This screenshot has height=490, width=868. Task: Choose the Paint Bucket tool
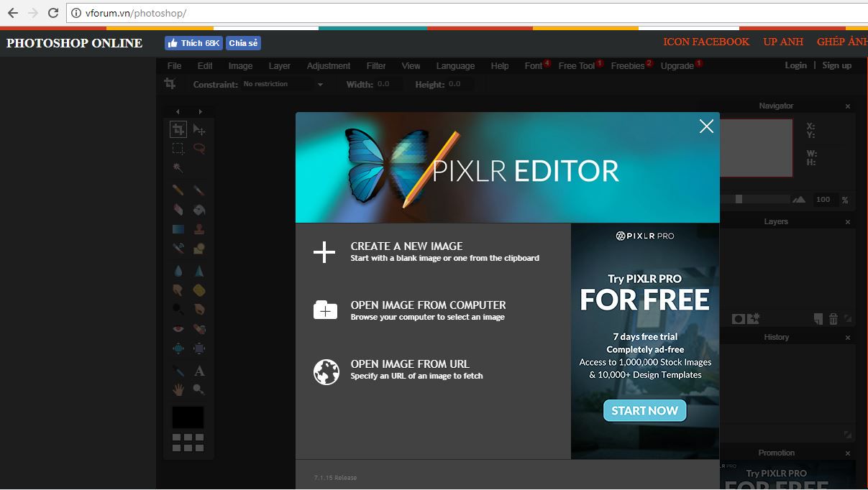click(x=199, y=210)
